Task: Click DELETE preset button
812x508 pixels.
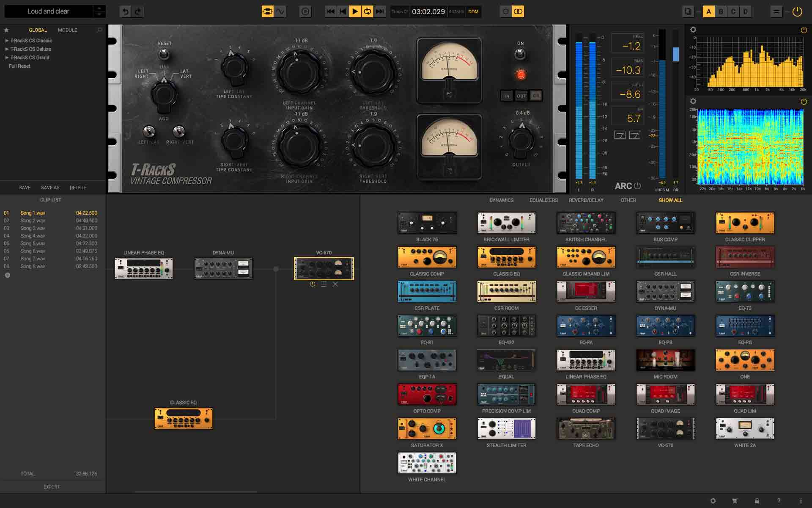Action: click(x=78, y=188)
